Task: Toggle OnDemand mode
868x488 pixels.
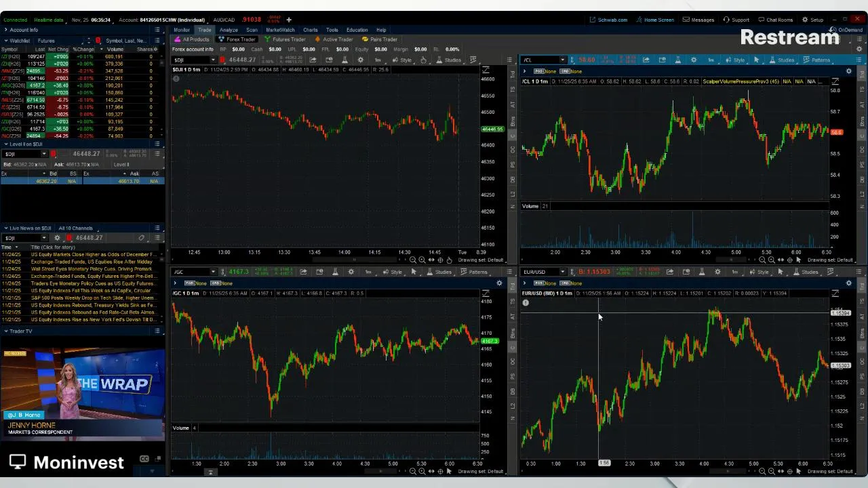Action: click(846, 30)
